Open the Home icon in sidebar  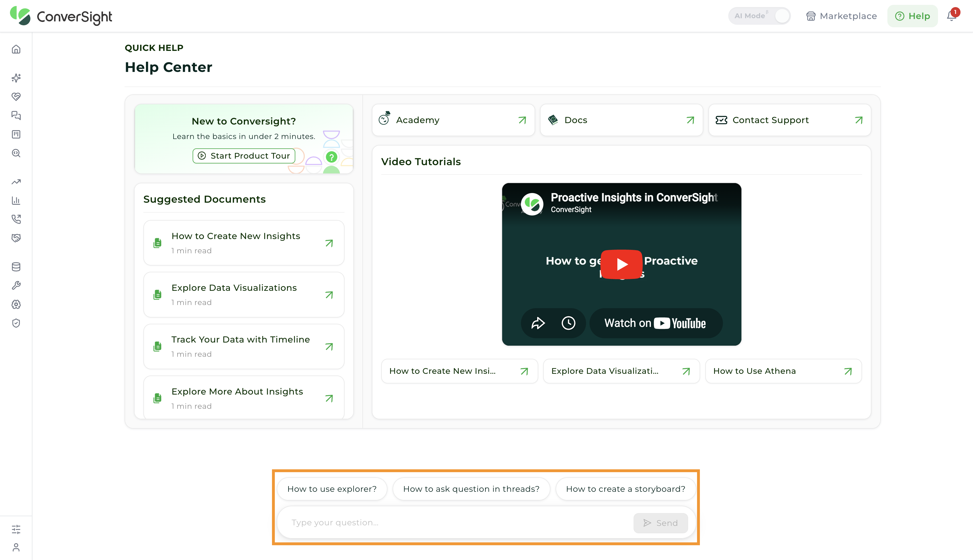(16, 49)
